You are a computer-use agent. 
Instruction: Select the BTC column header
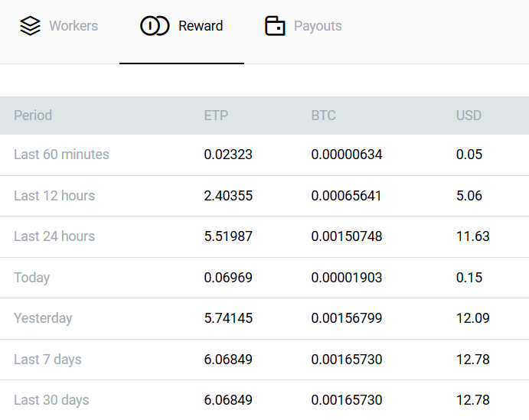click(323, 116)
